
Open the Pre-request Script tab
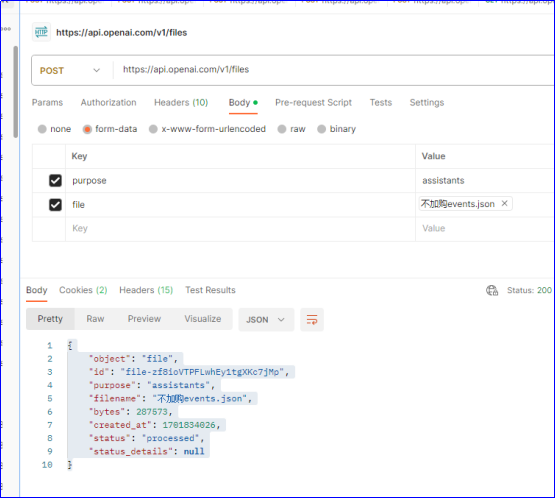(313, 102)
